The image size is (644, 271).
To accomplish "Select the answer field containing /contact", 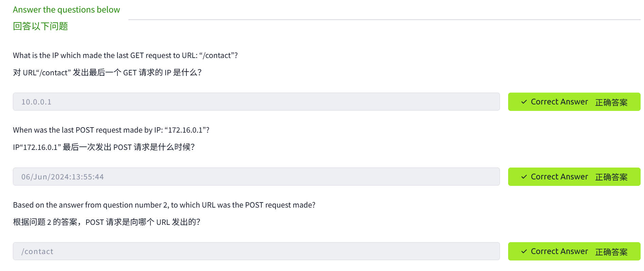I will pyautogui.click(x=256, y=251).
